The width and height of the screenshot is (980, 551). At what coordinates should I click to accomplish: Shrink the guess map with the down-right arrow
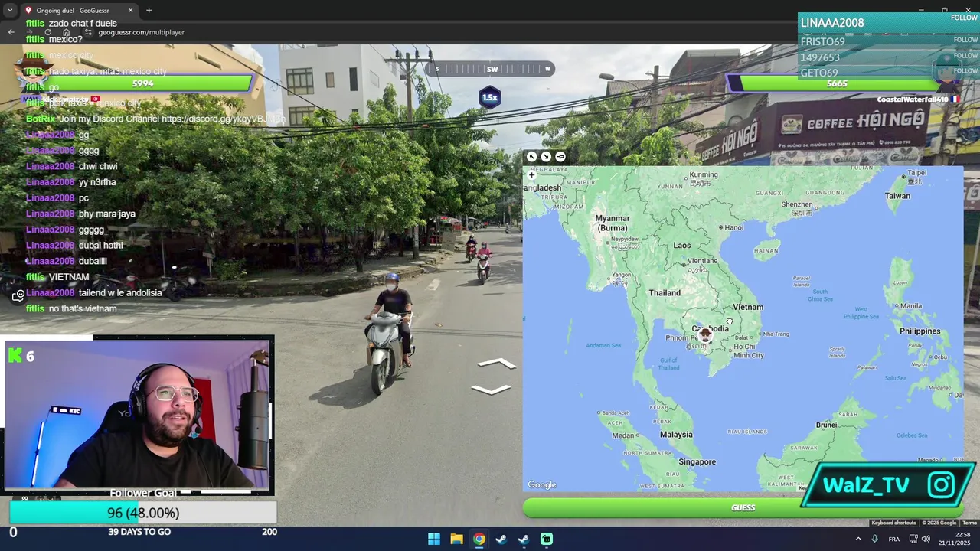tap(546, 157)
